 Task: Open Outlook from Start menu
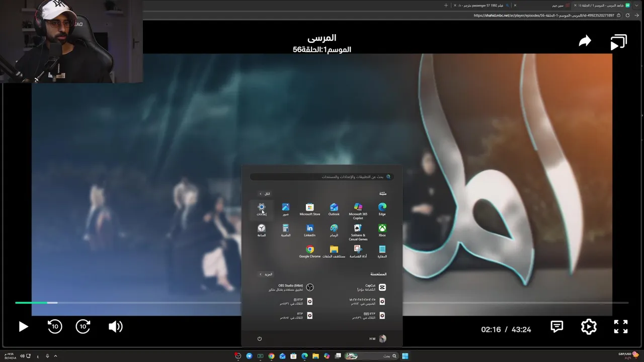click(334, 210)
